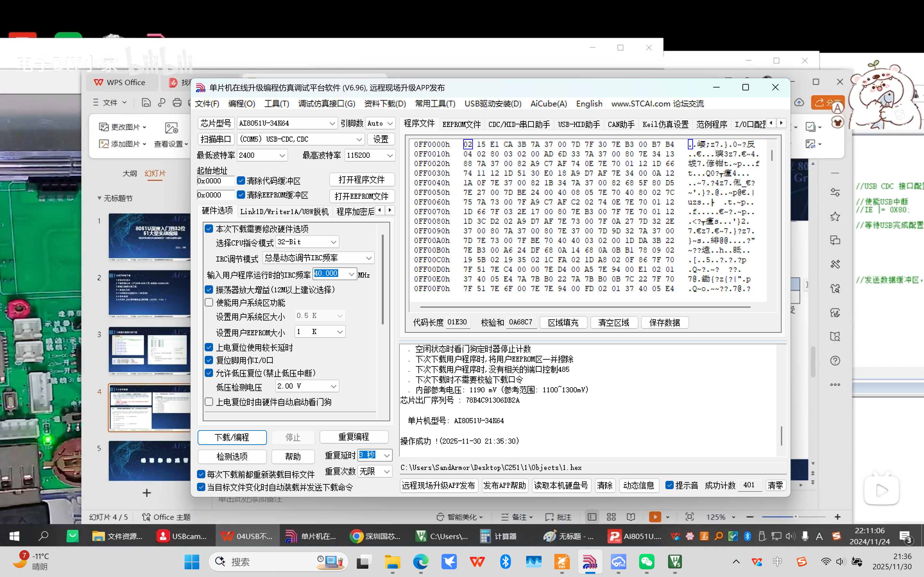Click the print icon in WPS toolbar
Screen dimensions: 924x577
click(x=177, y=102)
